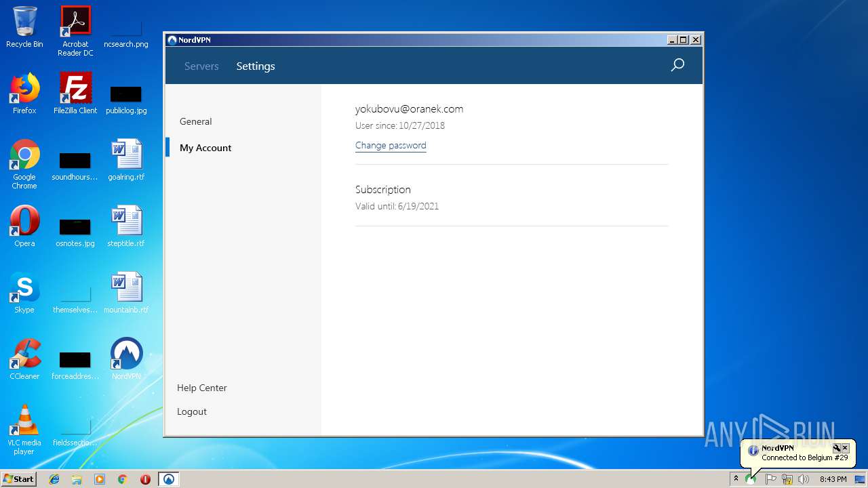Open Help Center

click(202, 388)
